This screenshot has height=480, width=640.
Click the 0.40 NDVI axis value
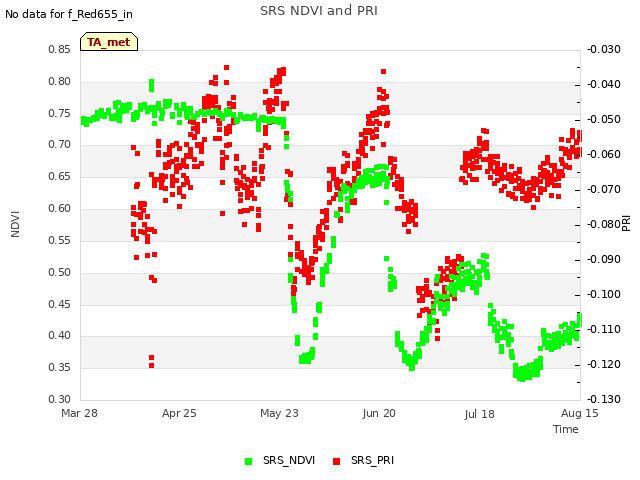click(x=60, y=336)
